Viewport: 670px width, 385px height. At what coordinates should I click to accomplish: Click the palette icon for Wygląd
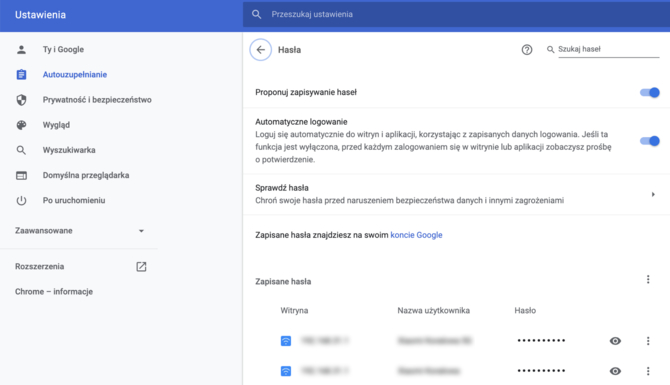(21, 125)
